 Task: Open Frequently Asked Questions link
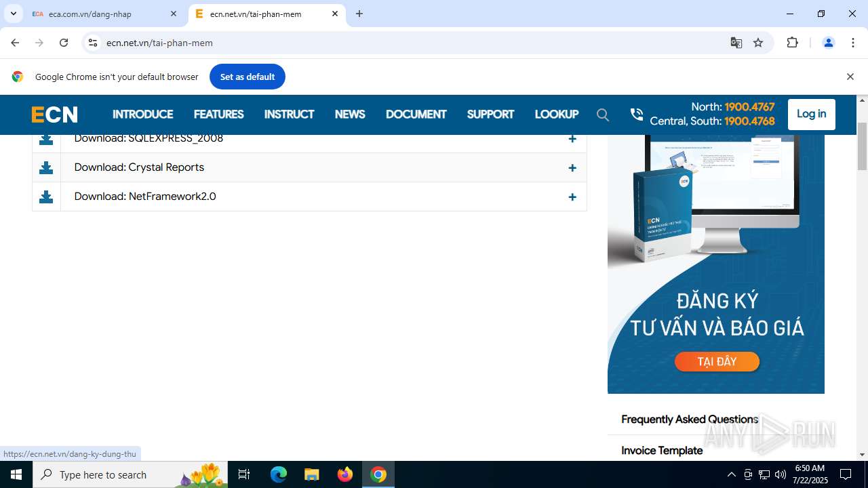tap(689, 420)
